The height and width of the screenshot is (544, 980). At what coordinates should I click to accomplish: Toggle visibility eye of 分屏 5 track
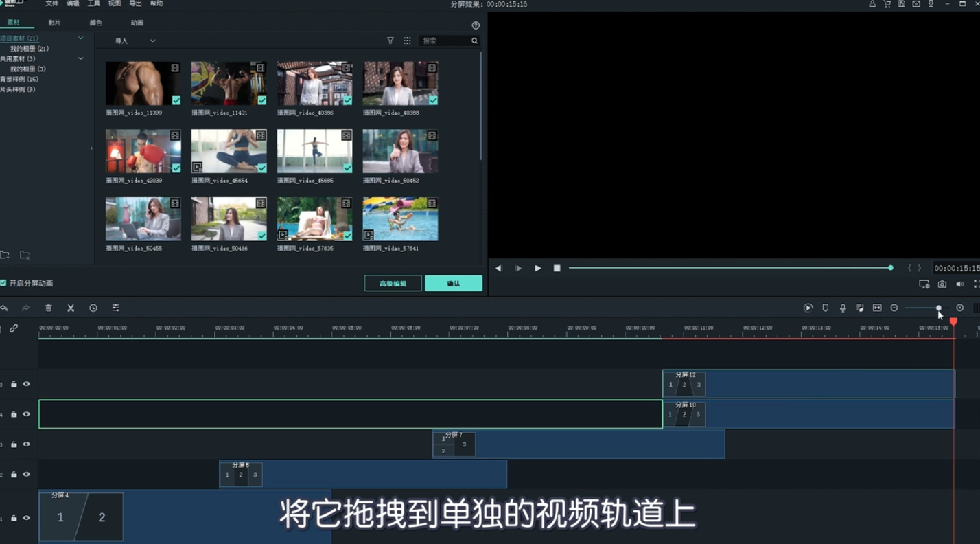(26, 475)
